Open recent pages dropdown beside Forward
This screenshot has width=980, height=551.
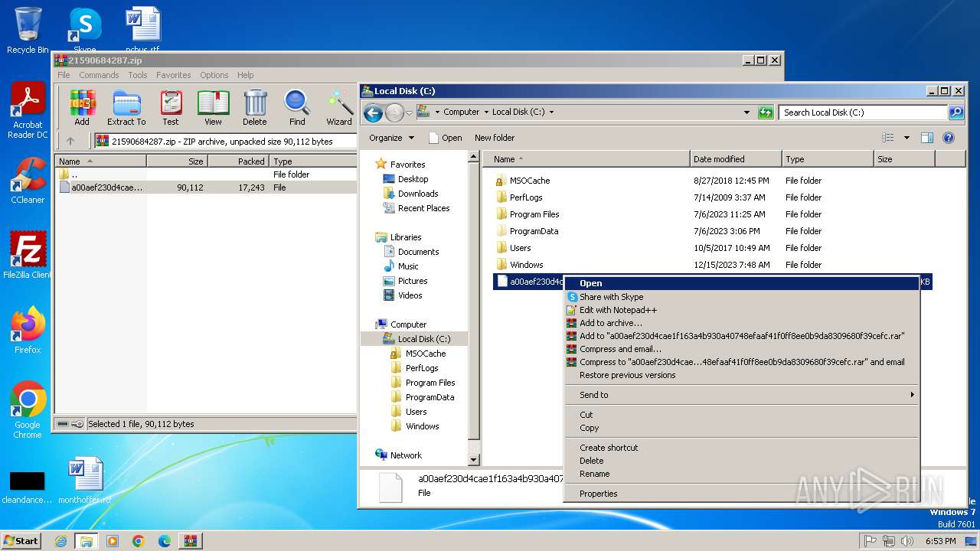[409, 112]
